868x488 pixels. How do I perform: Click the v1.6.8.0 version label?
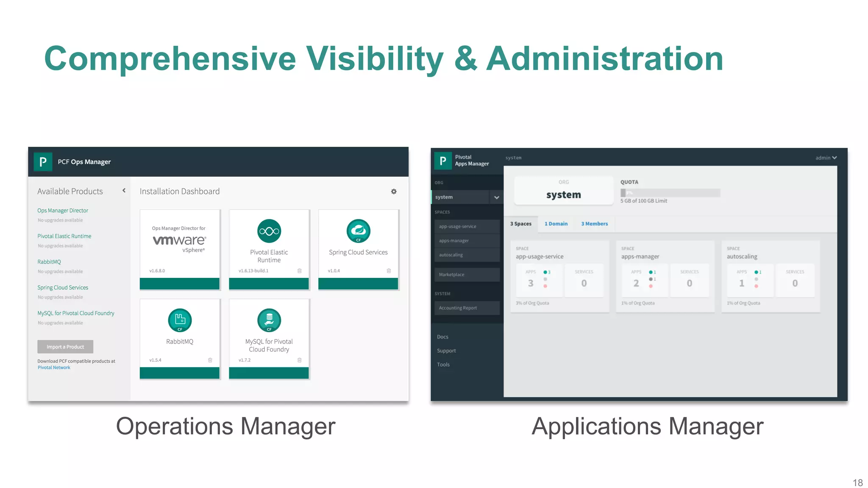click(x=157, y=271)
